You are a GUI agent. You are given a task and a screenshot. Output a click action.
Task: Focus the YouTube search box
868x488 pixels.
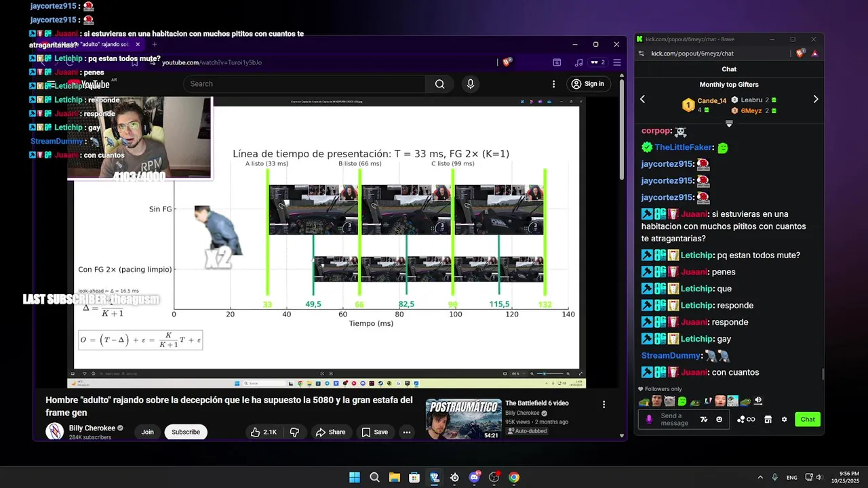[x=304, y=84]
